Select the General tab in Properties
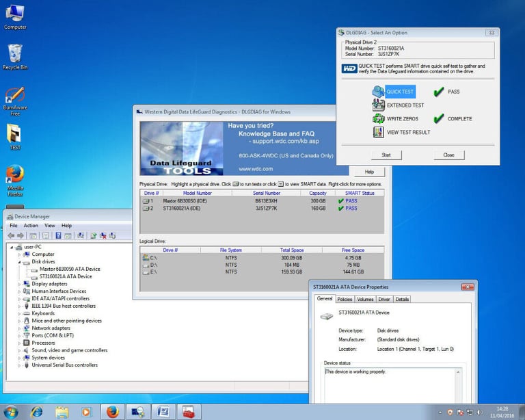Viewport: 525px width, 420px height. (x=325, y=298)
